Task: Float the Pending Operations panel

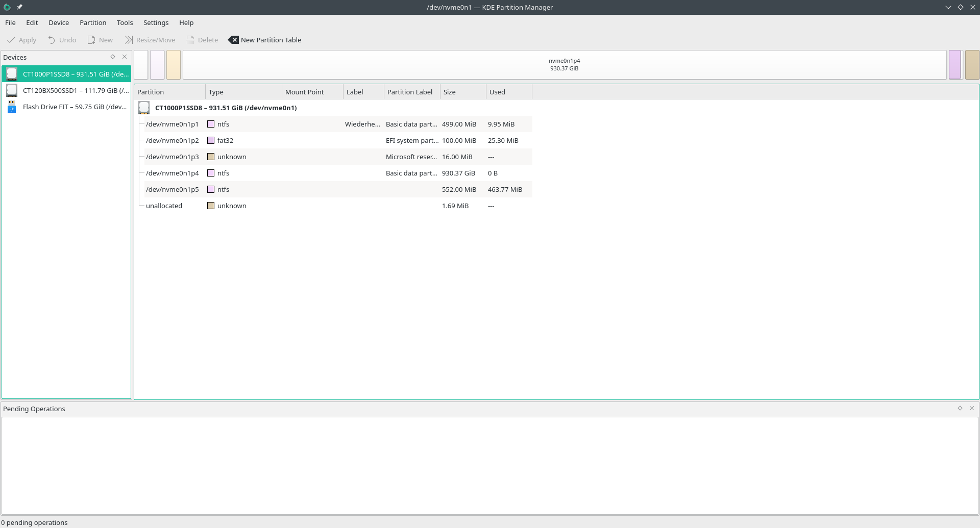Action: click(960, 409)
